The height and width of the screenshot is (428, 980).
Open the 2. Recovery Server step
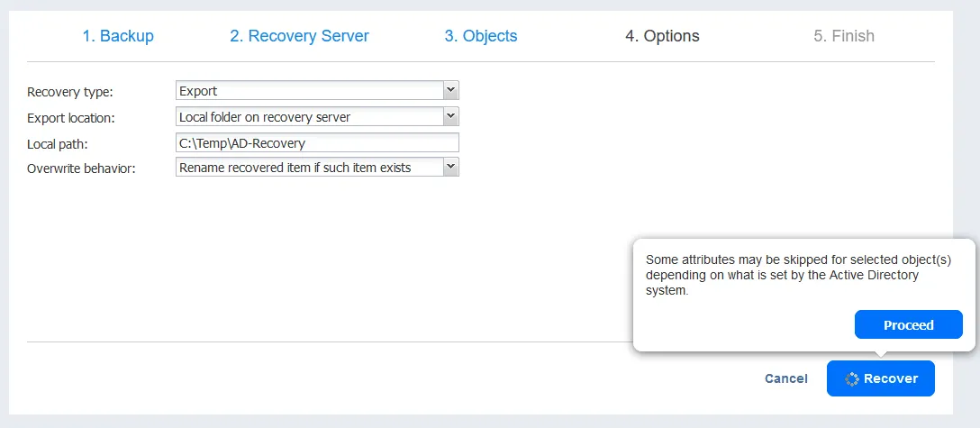(299, 36)
